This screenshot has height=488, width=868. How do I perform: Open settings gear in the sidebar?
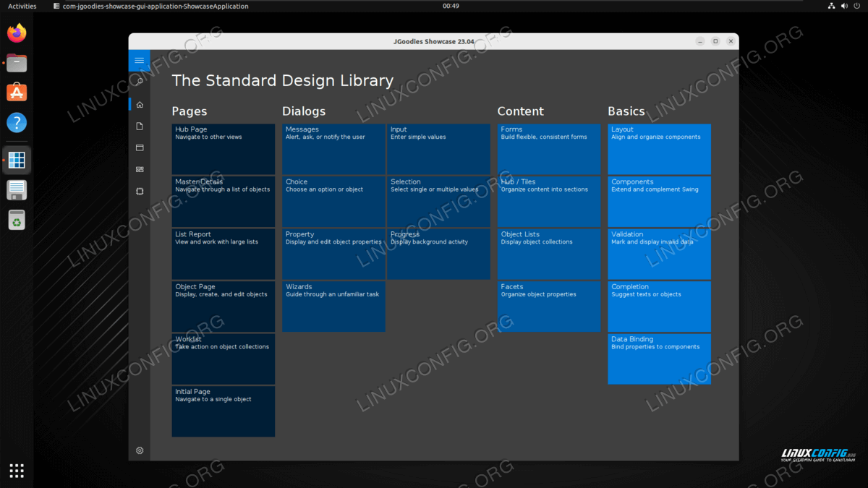(x=140, y=450)
